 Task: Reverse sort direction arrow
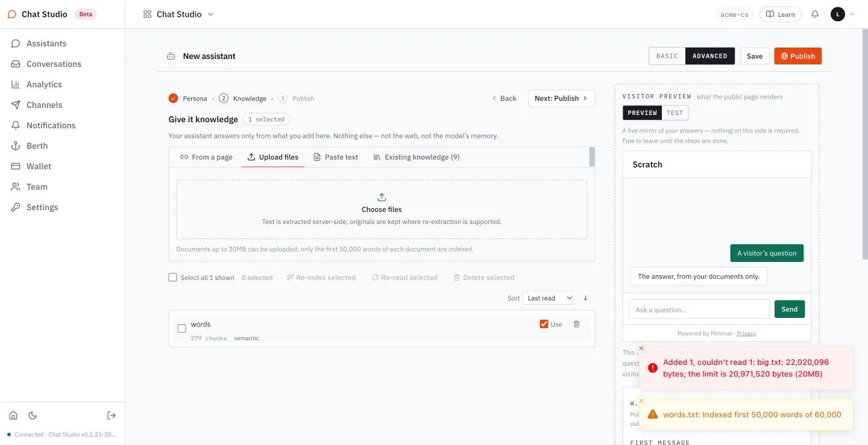pyautogui.click(x=585, y=298)
